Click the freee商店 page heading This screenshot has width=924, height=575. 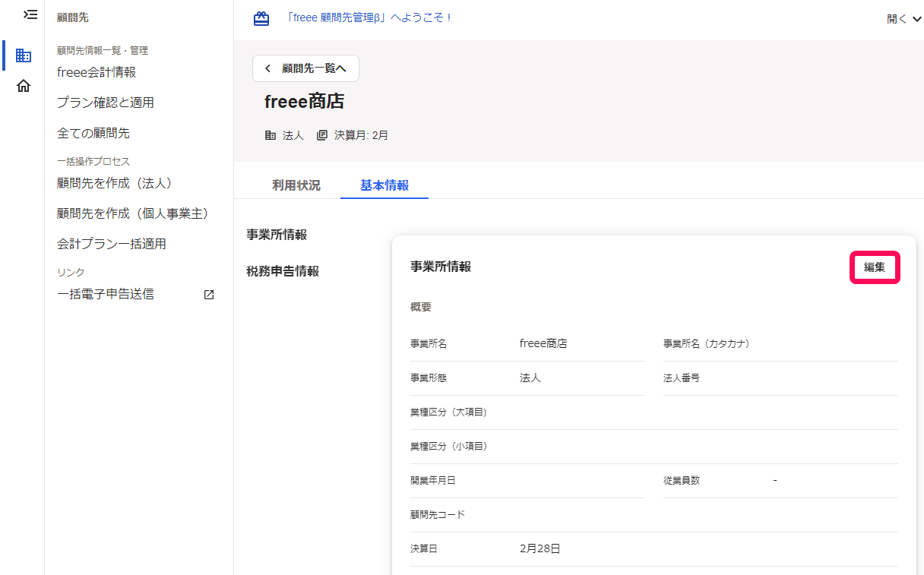pos(305,102)
